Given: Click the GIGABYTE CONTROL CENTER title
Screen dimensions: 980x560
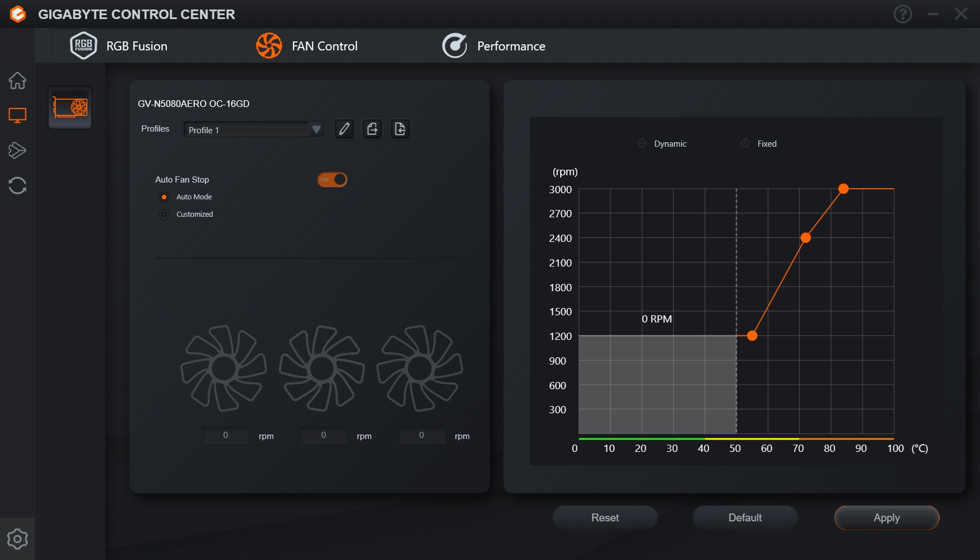Looking at the screenshot, I should click(137, 14).
